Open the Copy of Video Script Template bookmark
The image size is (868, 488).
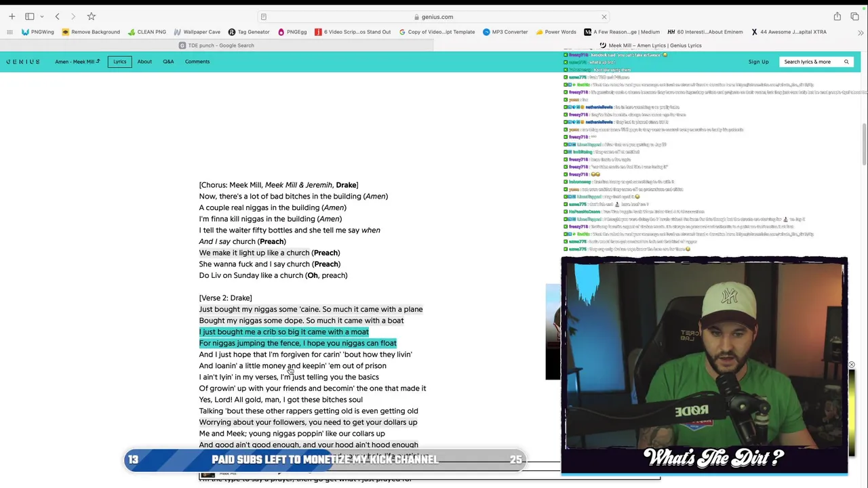[x=437, y=32]
